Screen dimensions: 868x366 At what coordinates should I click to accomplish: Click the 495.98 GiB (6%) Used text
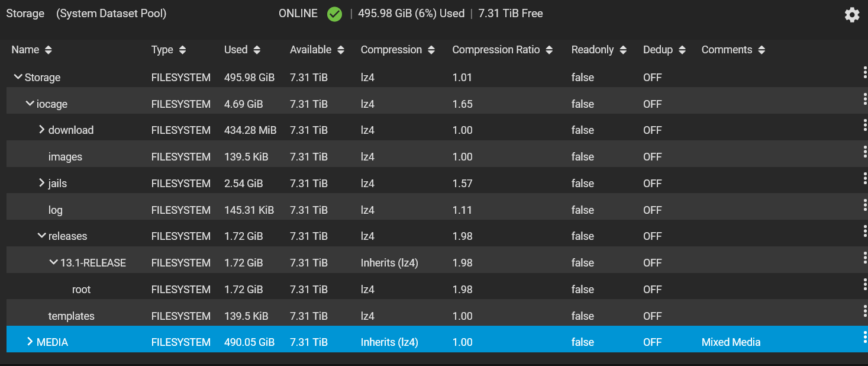(411, 14)
